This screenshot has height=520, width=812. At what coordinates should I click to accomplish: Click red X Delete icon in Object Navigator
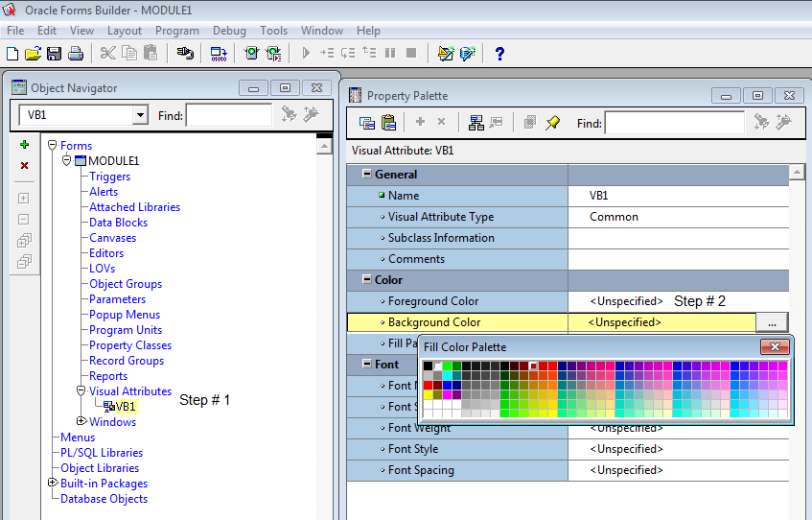point(25,166)
